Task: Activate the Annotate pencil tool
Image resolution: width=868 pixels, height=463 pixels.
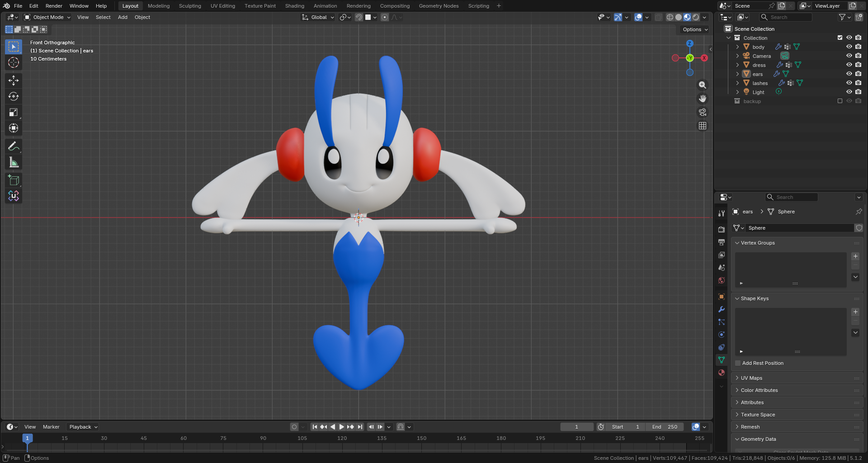Action: [x=14, y=146]
